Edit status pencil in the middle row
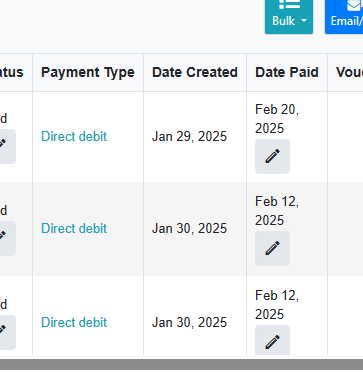The image size is (363, 372). click(x=7, y=238)
